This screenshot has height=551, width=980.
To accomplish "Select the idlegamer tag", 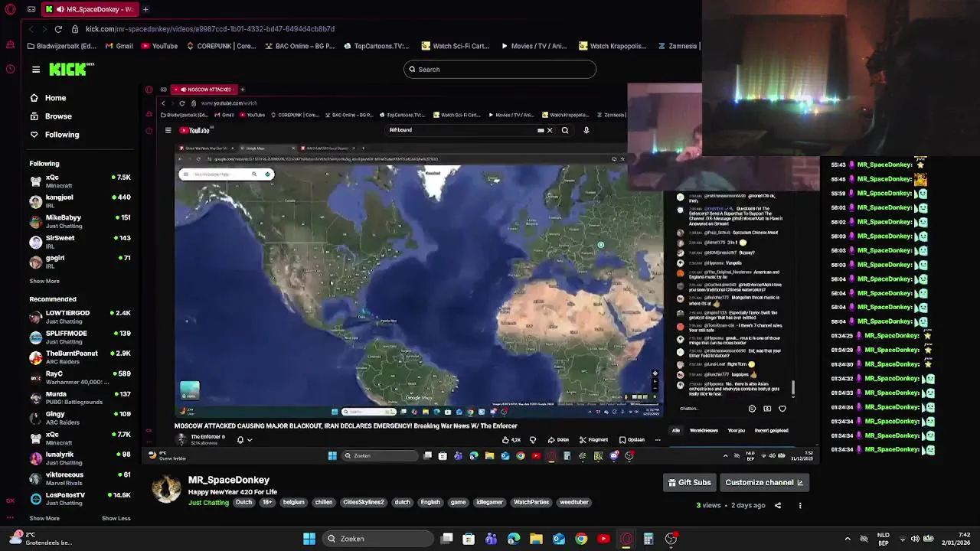I will pyautogui.click(x=489, y=503).
